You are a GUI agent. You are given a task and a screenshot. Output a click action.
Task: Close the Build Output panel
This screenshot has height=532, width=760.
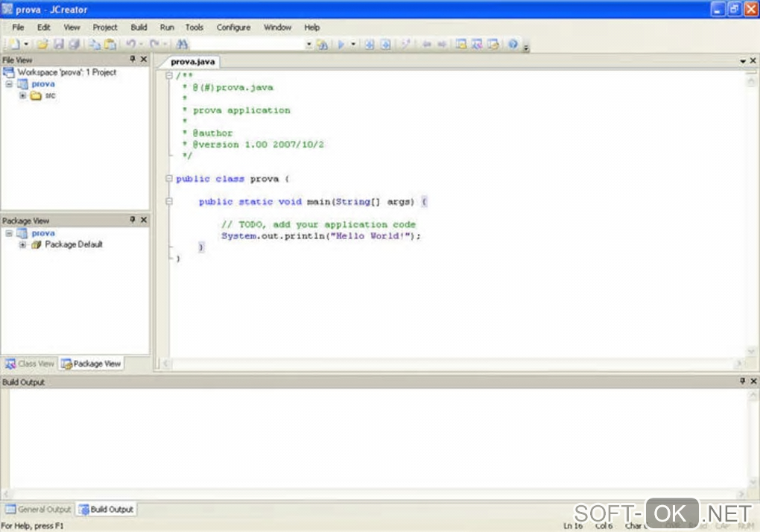point(754,381)
